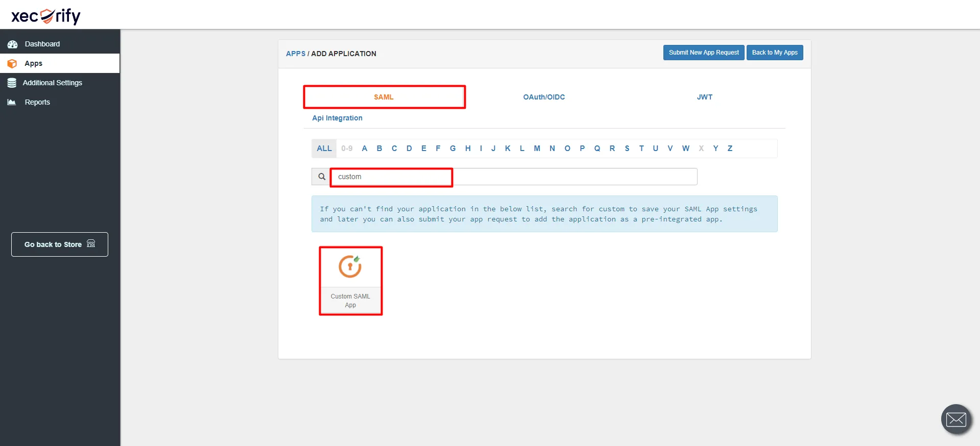Switch to the JWT tab
This screenshot has width=980, height=446.
[x=705, y=97]
